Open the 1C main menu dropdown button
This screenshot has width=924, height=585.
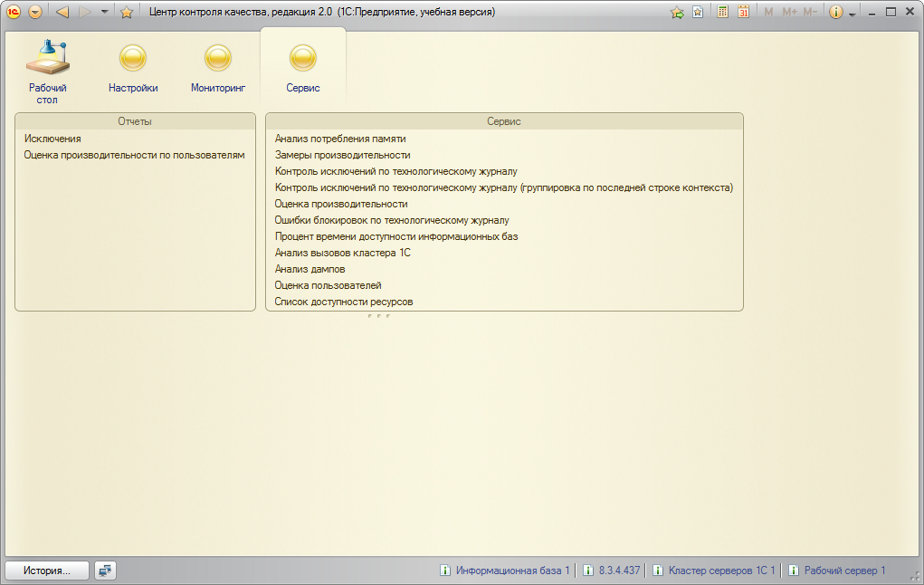(x=35, y=12)
